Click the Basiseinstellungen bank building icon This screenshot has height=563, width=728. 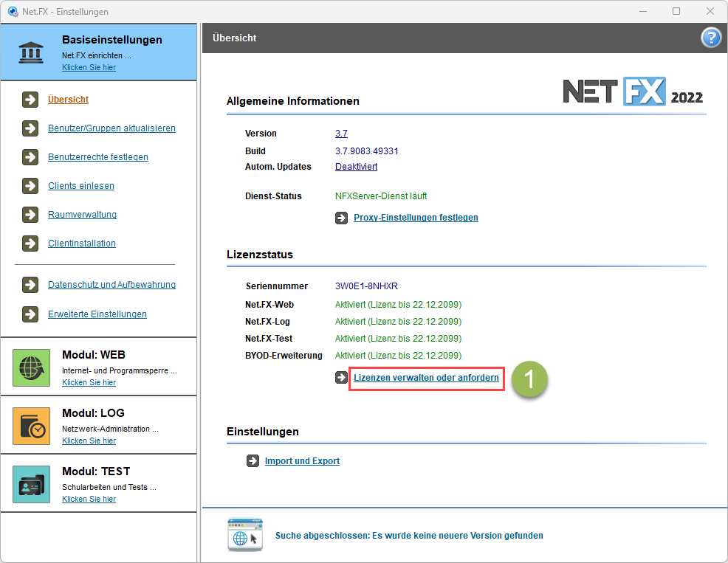point(31,52)
